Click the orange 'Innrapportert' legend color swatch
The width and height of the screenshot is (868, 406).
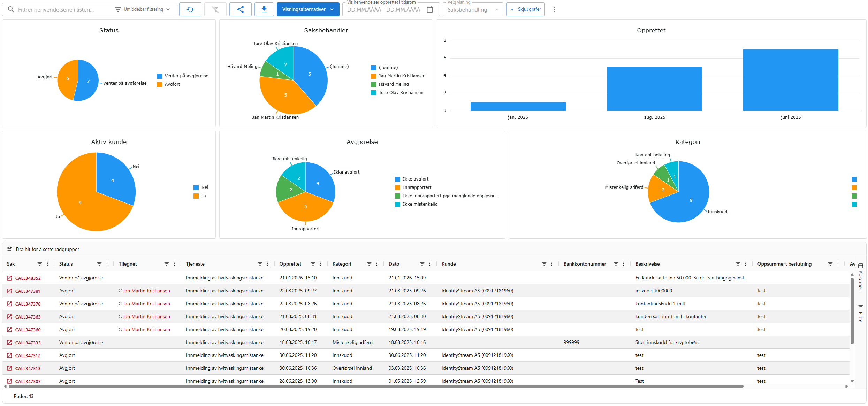click(397, 187)
